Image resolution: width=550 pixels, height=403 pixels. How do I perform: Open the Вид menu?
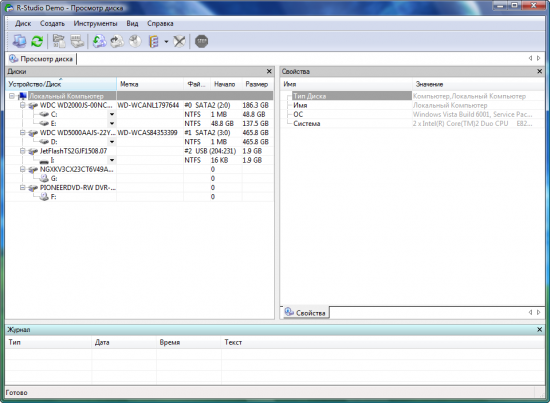[132, 23]
